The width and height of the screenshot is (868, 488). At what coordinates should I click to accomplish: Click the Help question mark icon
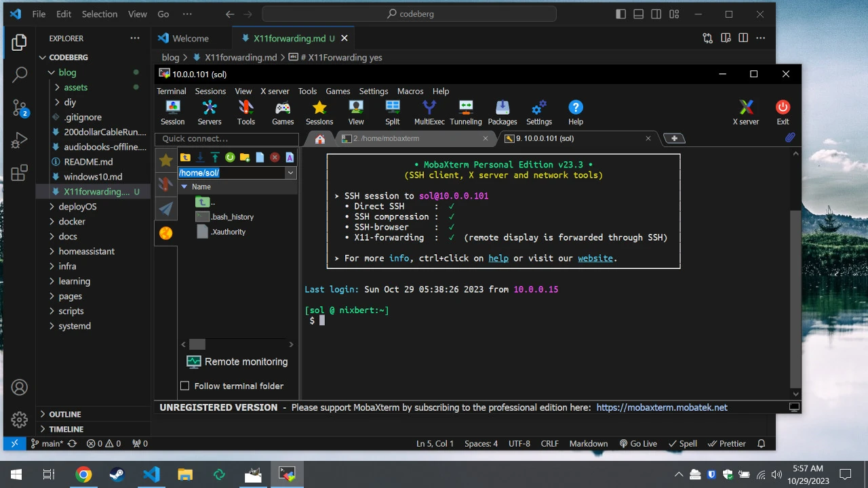(576, 113)
